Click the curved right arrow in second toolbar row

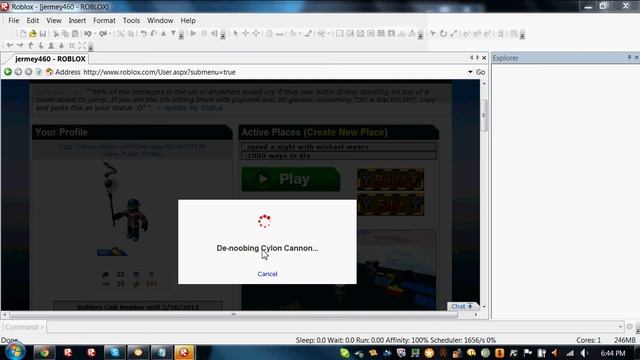click(20, 46)
